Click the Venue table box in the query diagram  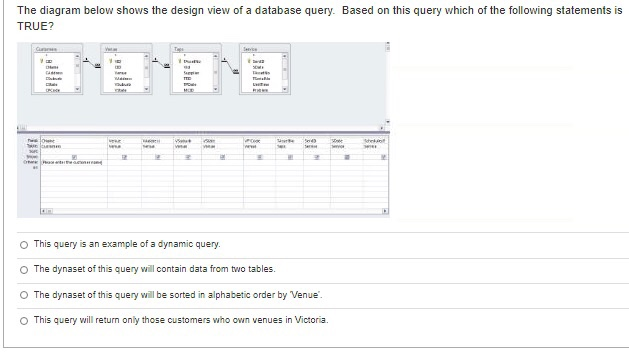tap(126, 69)
